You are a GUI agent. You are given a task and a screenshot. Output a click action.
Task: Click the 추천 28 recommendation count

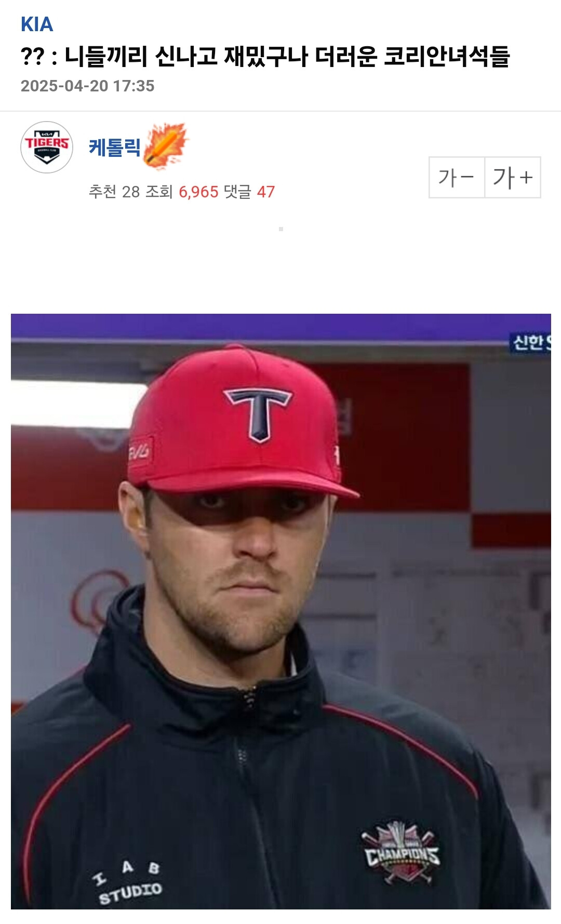click(x=114, y=192)
